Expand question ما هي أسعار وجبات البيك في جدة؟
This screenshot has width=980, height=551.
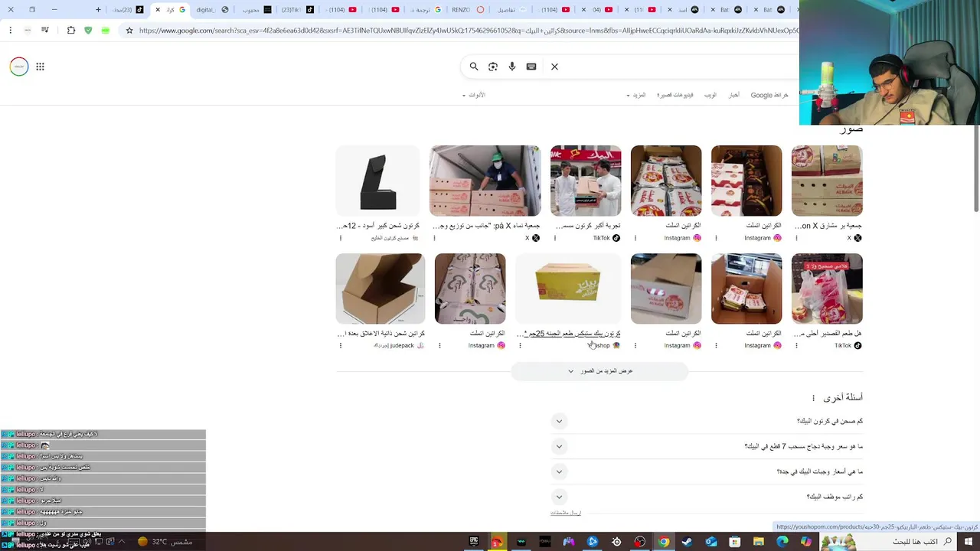pyautogui.click(x=559, y=471)
